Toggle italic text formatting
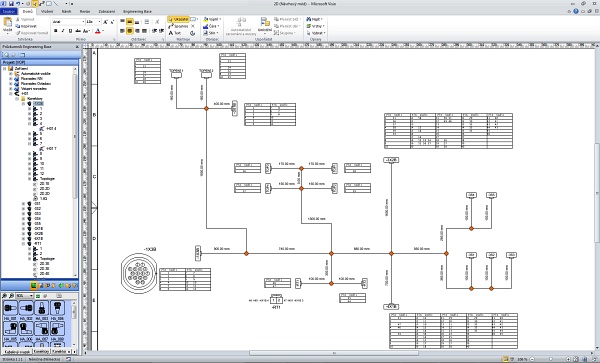This screenshot has height=363, width=600. point(63,31)
